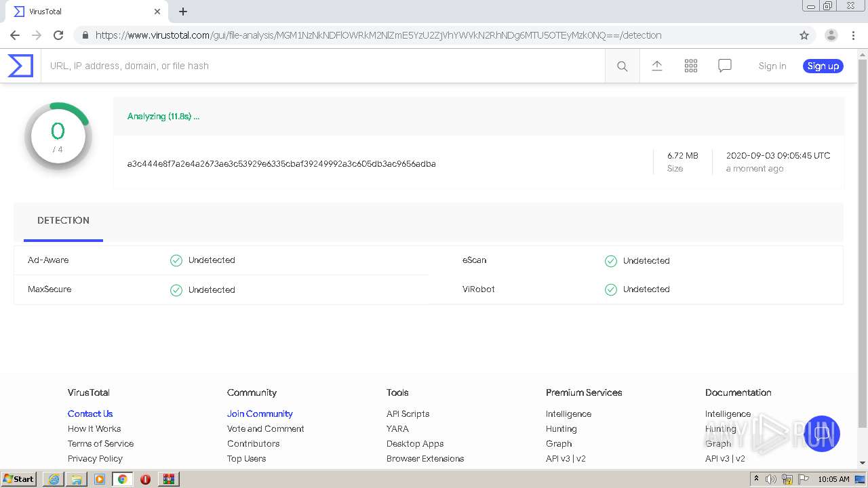Close the VirusTotal browser tab
This screenshot has height=488, width=868.
tap(157, 12)
